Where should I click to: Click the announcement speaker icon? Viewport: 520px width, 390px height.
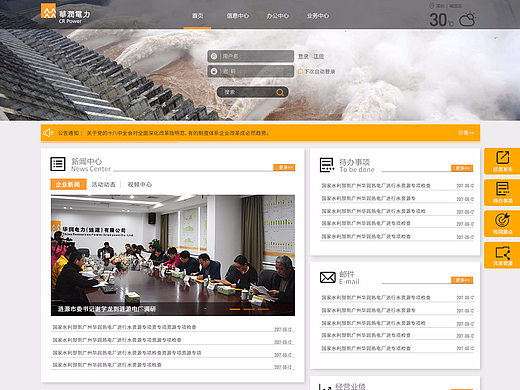(48, 133)
